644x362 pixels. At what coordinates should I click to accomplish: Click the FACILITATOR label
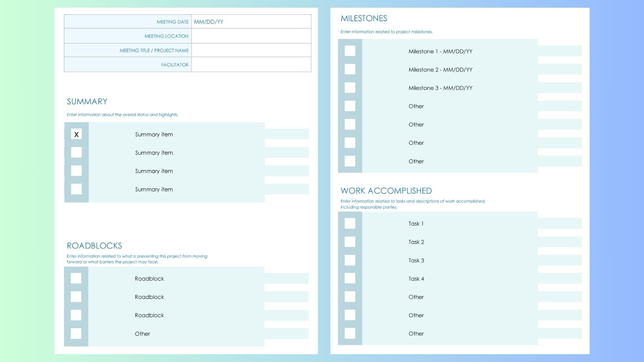click(175, 65)
